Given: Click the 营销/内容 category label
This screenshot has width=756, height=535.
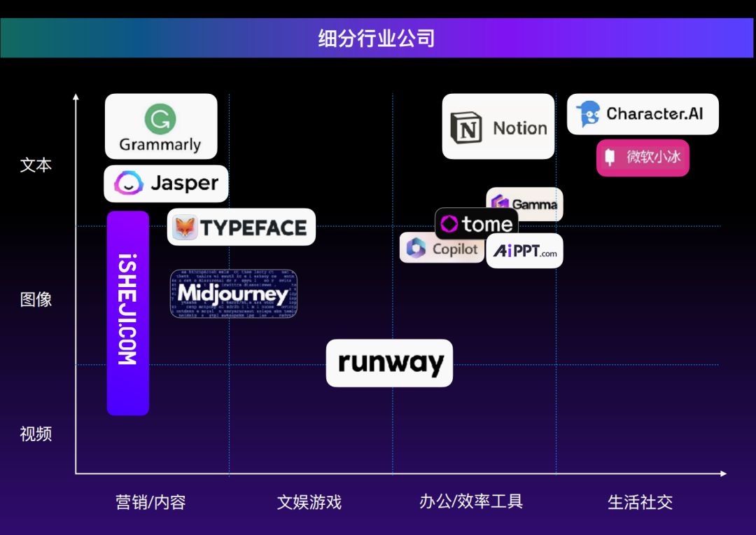Looking at the screenshot, I should 150,502.
